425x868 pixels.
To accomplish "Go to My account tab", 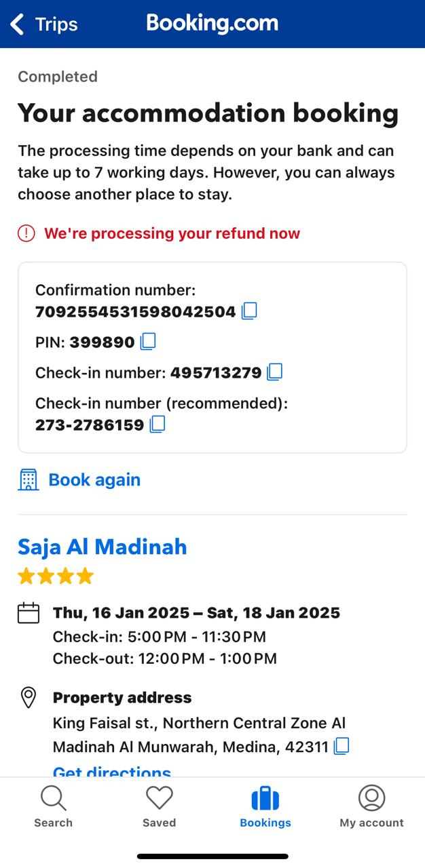I will 371,806.
